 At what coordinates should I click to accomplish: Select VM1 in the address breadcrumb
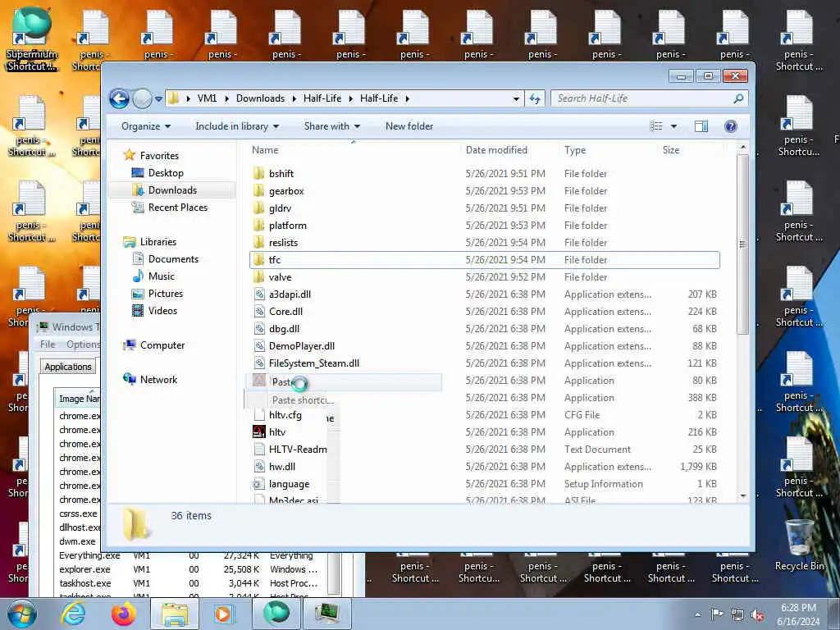207,98
